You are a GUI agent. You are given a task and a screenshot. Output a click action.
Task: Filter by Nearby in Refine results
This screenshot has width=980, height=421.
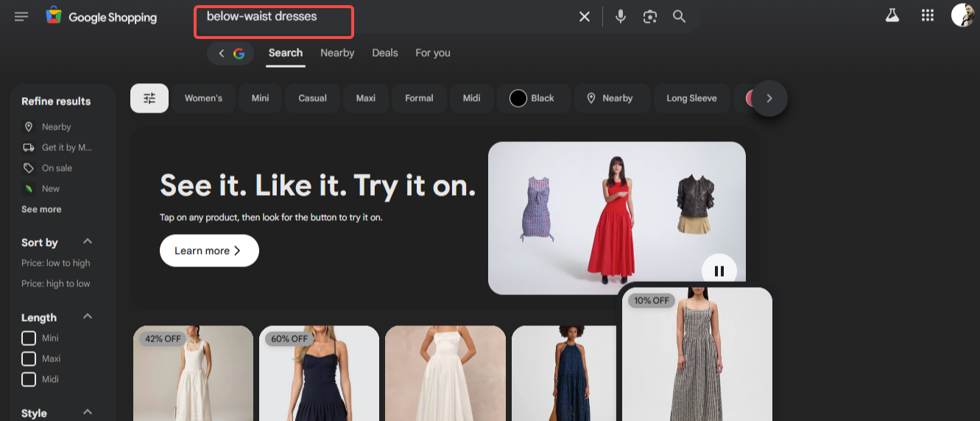click(56, 127)
